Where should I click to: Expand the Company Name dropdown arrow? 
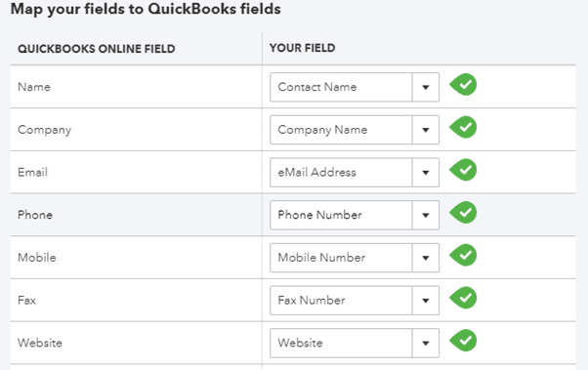(x=426, y=130)
